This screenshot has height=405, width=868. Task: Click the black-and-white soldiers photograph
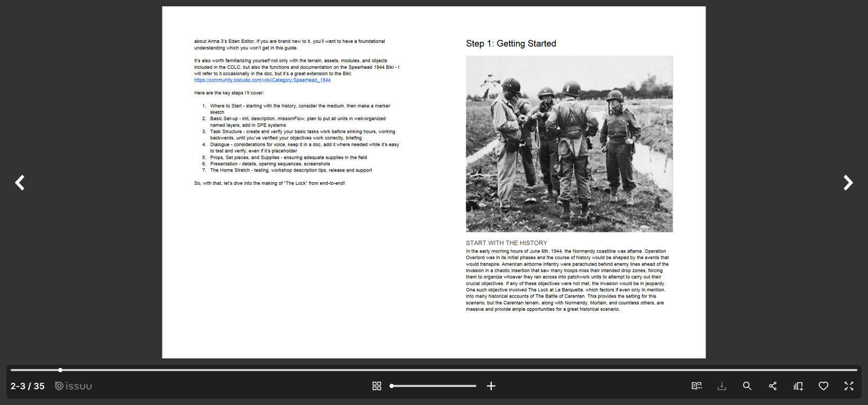click(569, 144)
